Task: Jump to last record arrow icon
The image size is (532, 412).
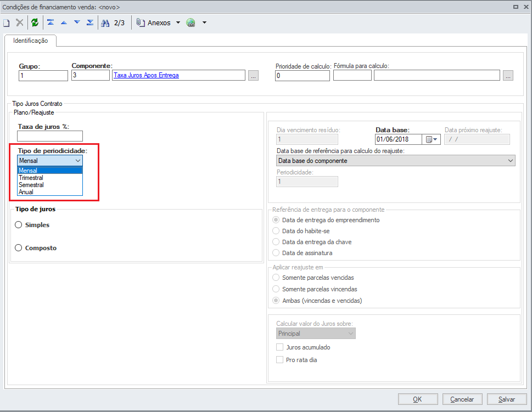Action: 90,22
